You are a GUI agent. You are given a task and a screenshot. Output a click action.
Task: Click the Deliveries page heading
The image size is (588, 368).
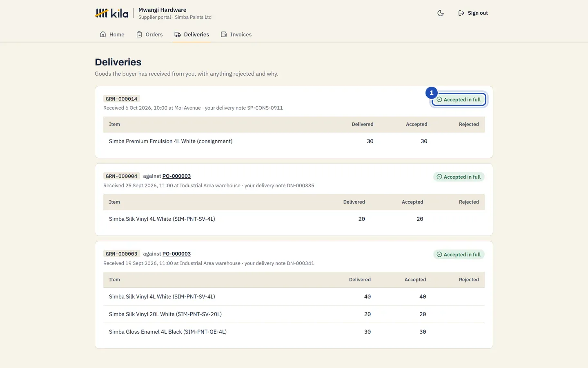pos(118,62)
